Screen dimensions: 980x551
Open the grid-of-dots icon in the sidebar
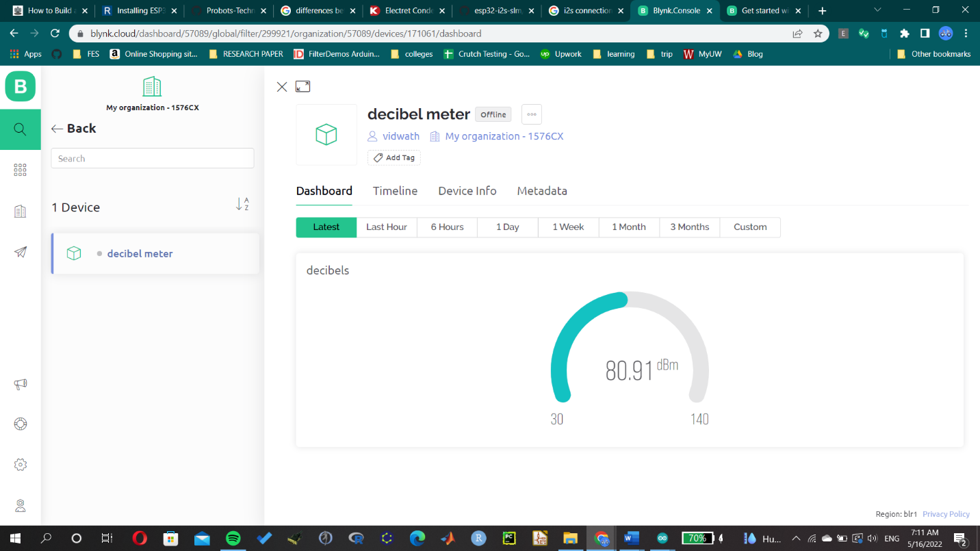coord(21,170)
